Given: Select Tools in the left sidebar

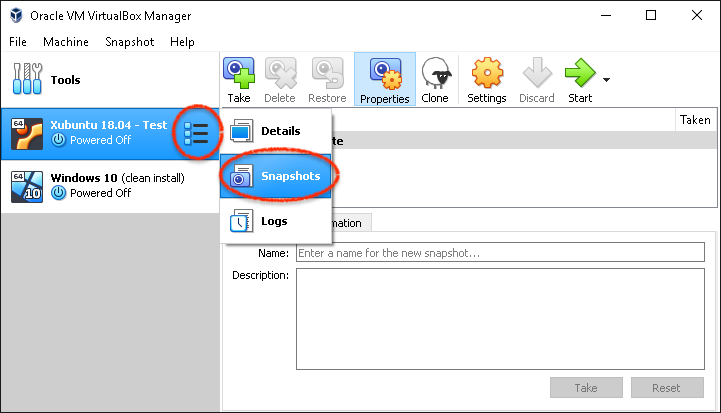Looking at the screenshot, I should (x=110, y=80).
